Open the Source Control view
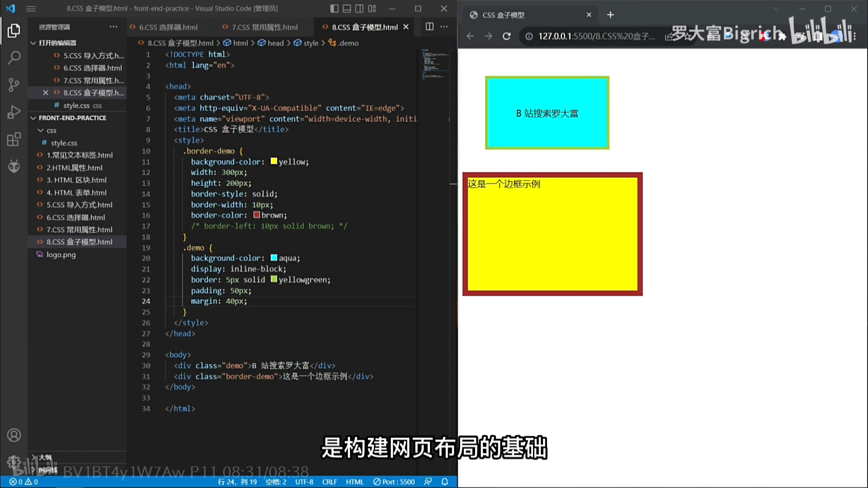This screenshot has width=868, height=488. click(14, 84)
